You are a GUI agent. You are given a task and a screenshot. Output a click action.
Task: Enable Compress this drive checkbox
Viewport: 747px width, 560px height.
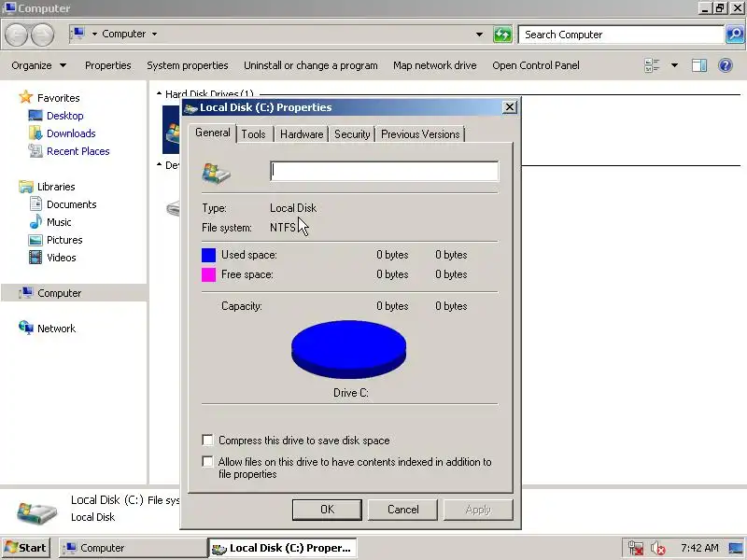(x=207, y=440)
